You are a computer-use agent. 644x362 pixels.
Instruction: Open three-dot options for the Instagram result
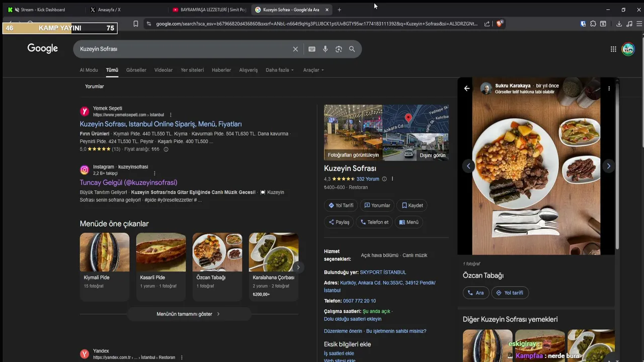(x=154, y=173)
